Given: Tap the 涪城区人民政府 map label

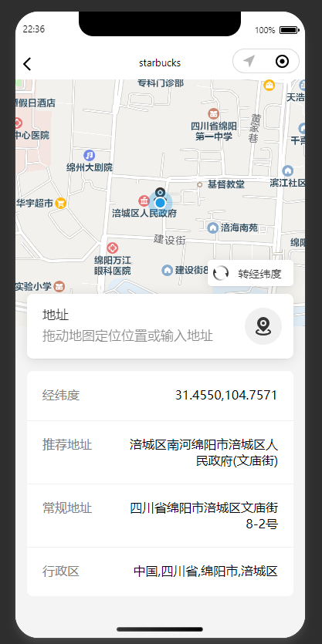Looking at the screenshot, I should (144, 214).
